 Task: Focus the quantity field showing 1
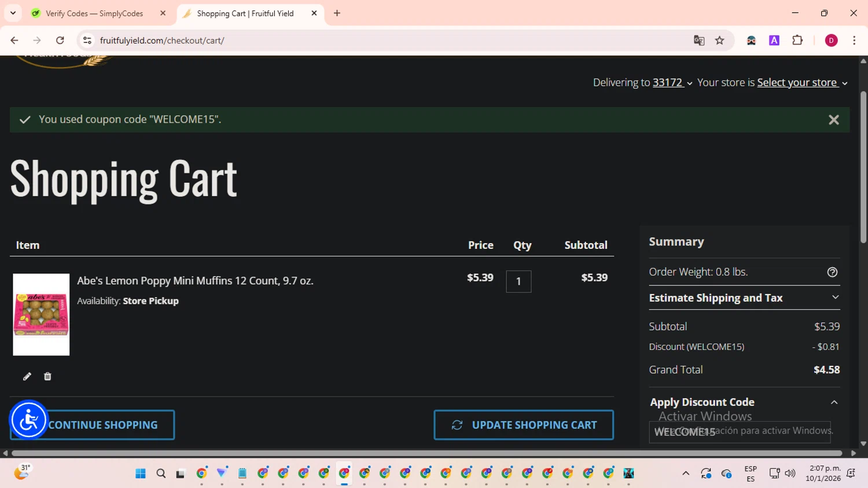pos(518,281)
